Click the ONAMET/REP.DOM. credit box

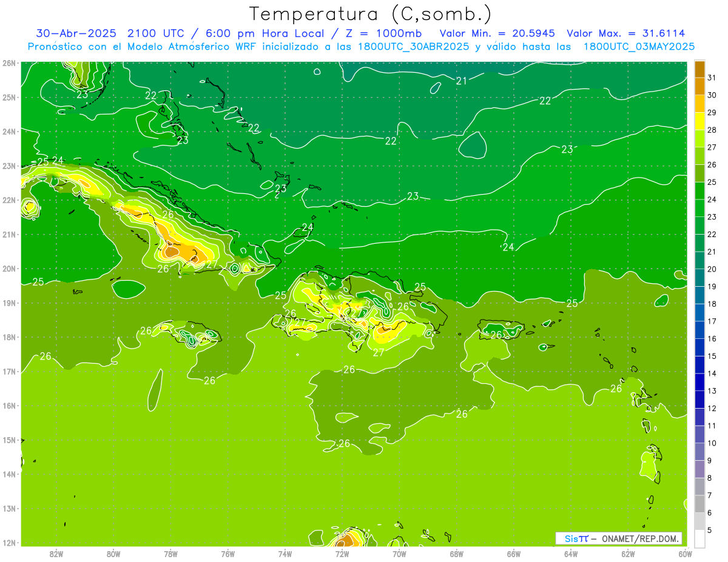(x=619, y=538)
